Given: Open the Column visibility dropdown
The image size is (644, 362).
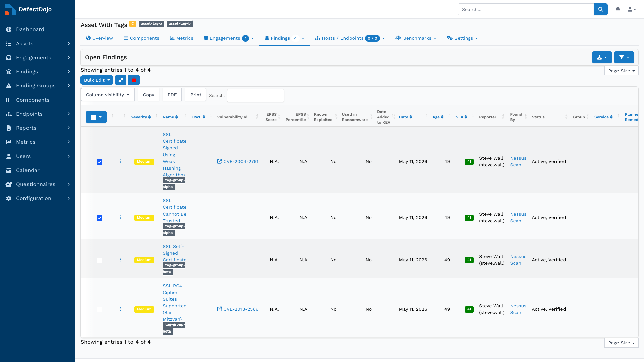Looking at the screenshot, I should point(108,95).
